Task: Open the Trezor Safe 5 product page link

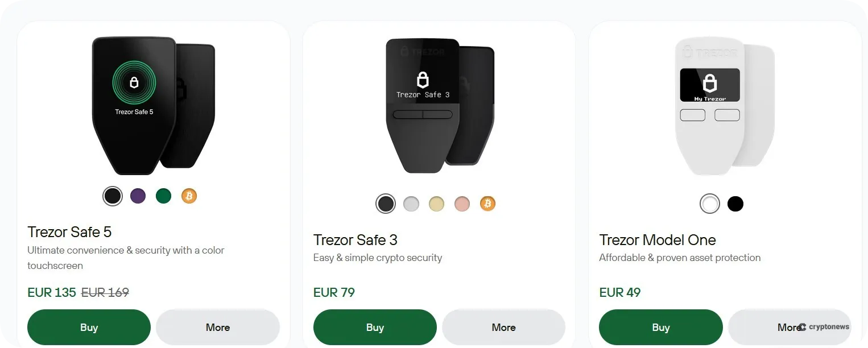Action: [69, 232]
